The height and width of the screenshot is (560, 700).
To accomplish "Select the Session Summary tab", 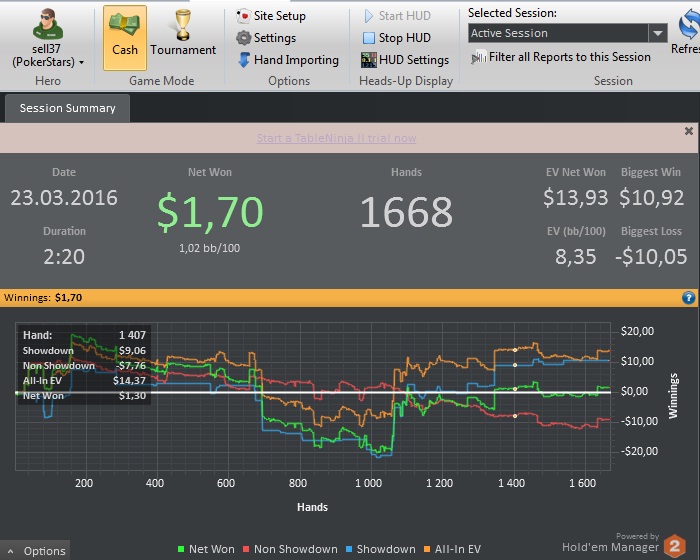I will (67, 108).
